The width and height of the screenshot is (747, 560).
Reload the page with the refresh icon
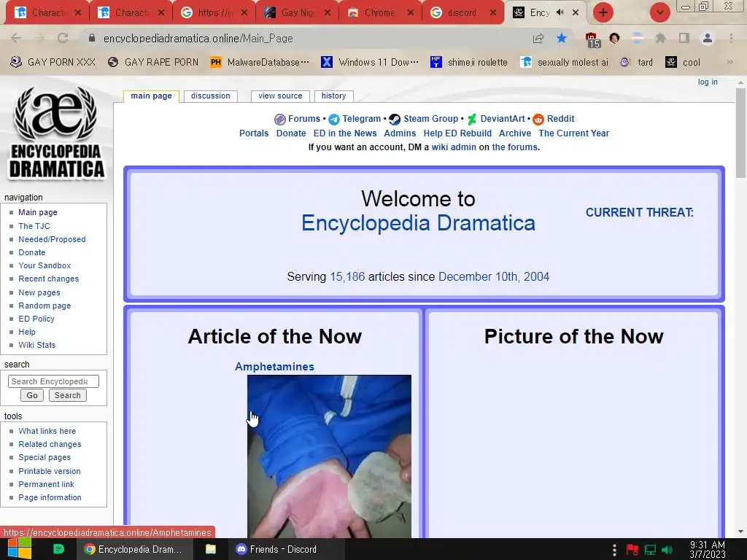click(63, 38)
